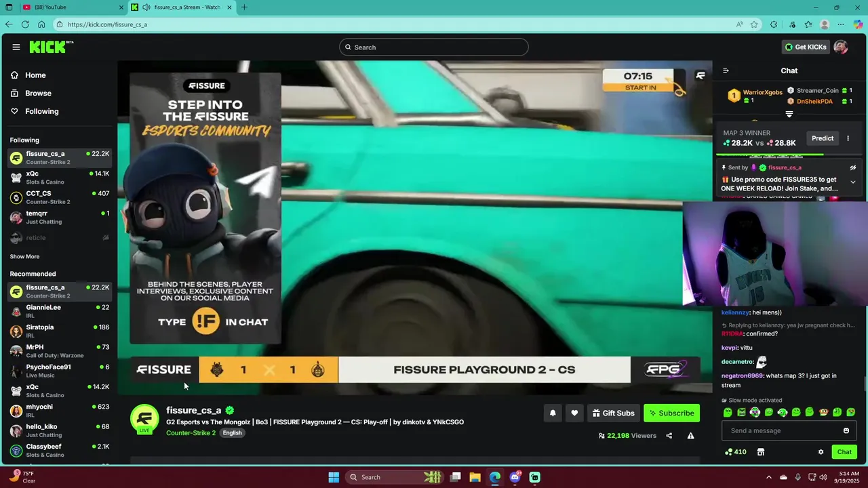This screenshot has width=868, height=488.
Task: Click browser home button
Action: (41, 24)
